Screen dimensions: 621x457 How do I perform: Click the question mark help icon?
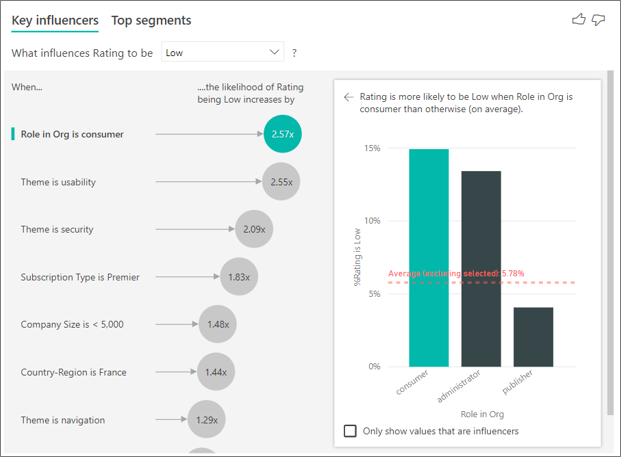pos(294,52)
